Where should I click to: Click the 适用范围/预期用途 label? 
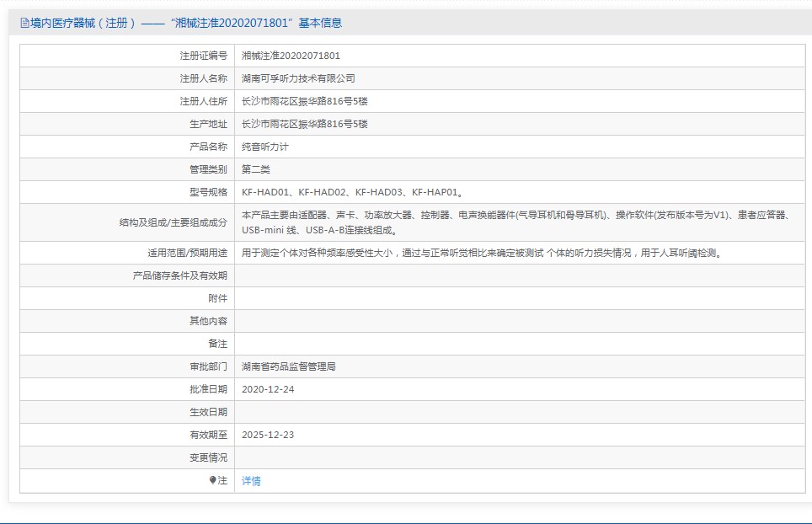pyautogui.click(x=188, y=254)
